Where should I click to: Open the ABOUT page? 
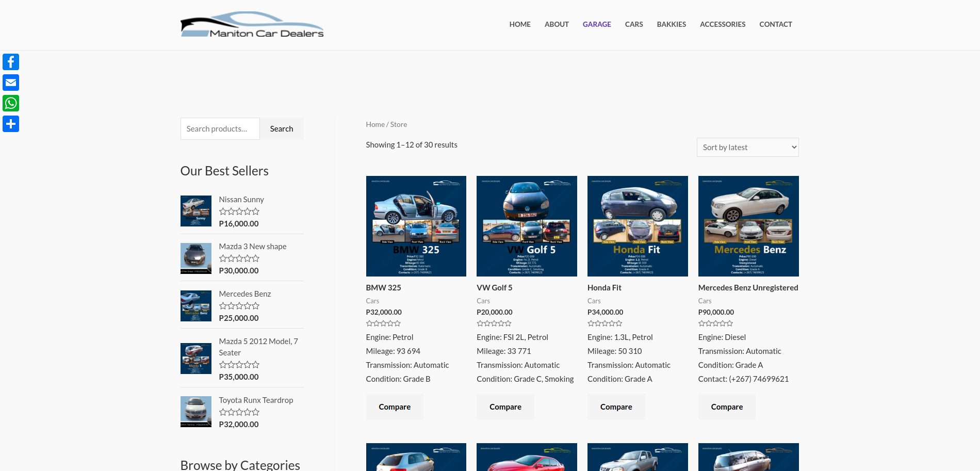pos(557,24)
